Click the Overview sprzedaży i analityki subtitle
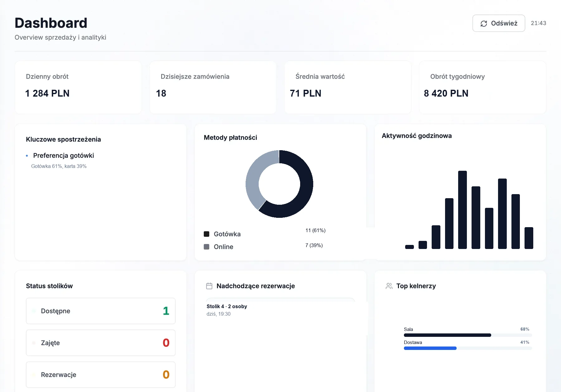Viewport: 561px width, 392px height. click(60, 37)
